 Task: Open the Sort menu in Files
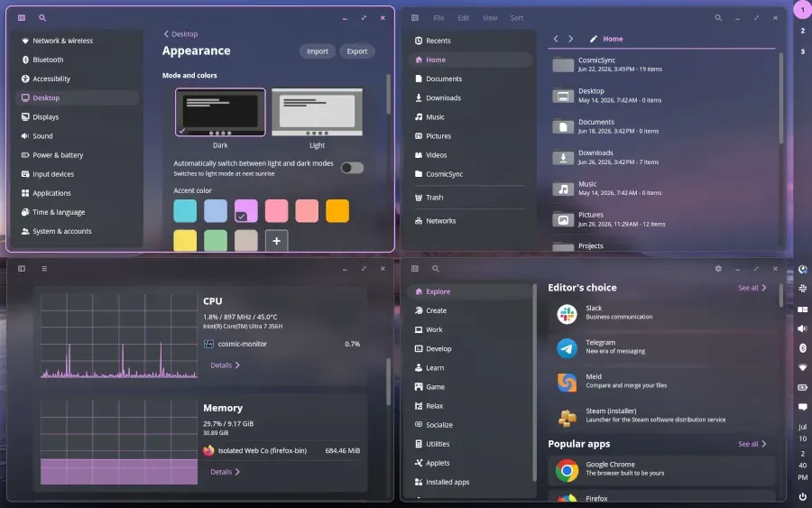tap(516, 18)
